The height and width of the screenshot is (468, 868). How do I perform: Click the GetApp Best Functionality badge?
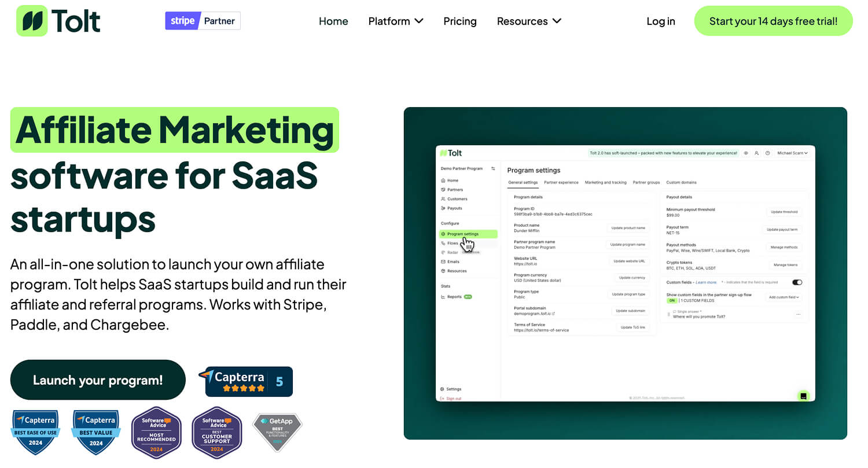tap(278, 432)
